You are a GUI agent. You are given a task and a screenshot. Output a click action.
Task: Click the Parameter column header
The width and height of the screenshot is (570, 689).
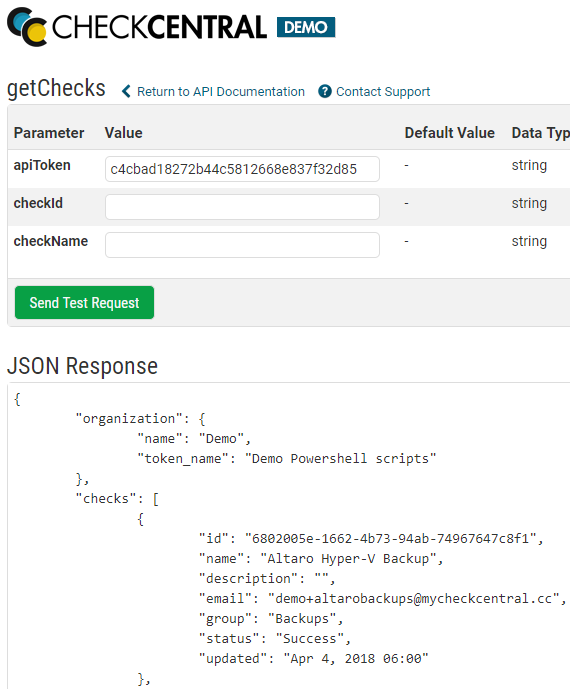49,133
